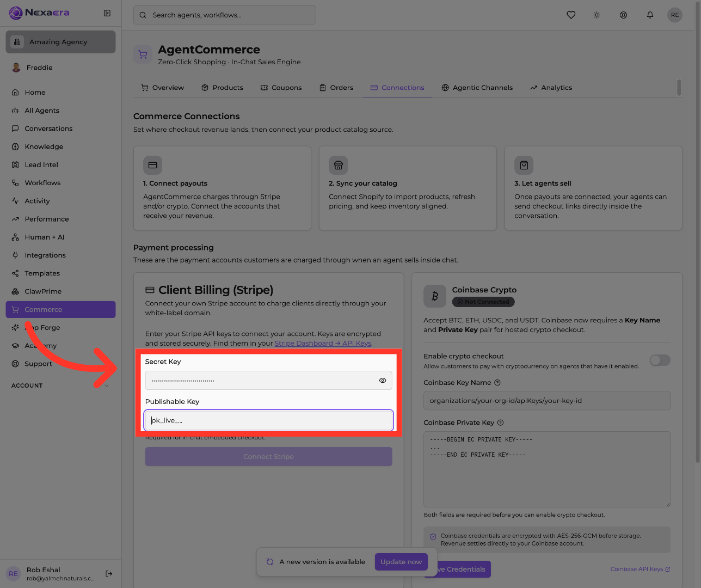Click the Update now button
The image size is (701, 588).
point(401,562)
